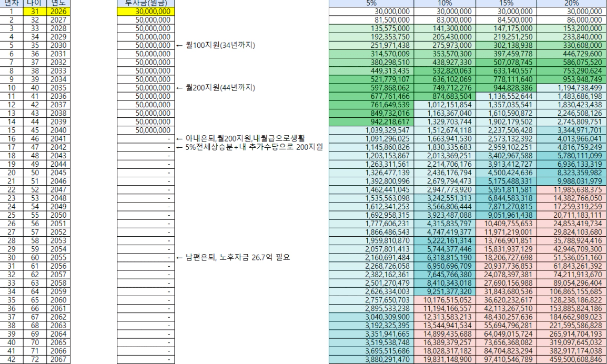Select the note '월100지원(34년까지)'
This screenshot has width=607, height=364.
point(220,45)
